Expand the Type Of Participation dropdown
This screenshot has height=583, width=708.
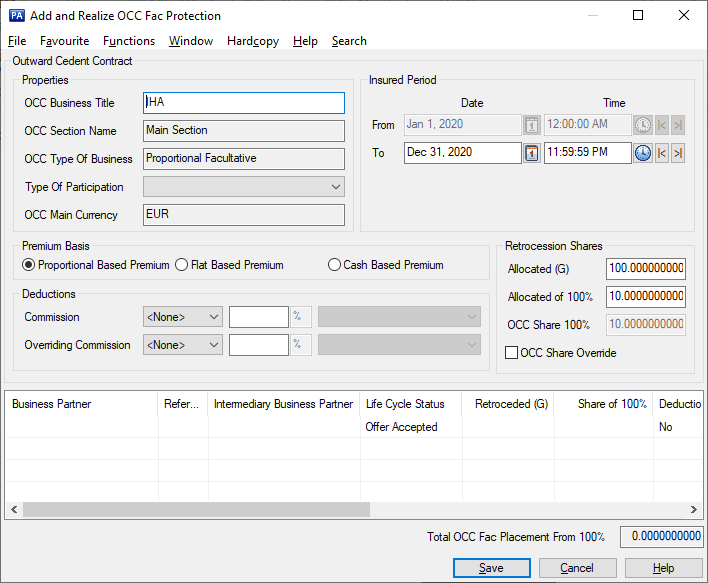pyautogui.click(x=334, y=187)
